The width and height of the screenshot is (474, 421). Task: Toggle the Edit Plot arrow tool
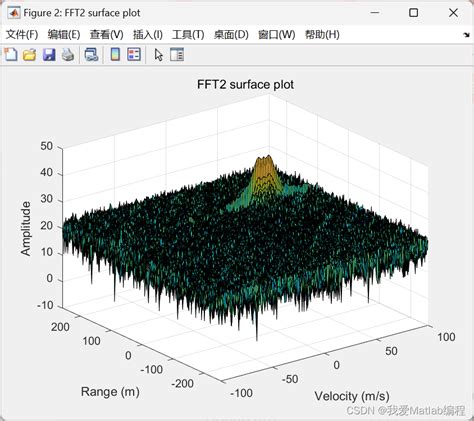click(x=159, y=55)
